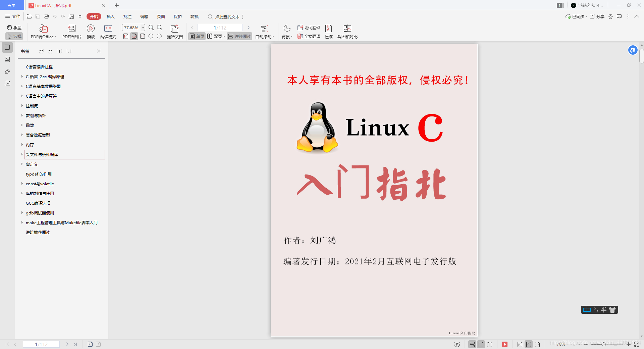Expand 宏定义 bookmark node
Screen dimensions: 644x349
[22, 164]
